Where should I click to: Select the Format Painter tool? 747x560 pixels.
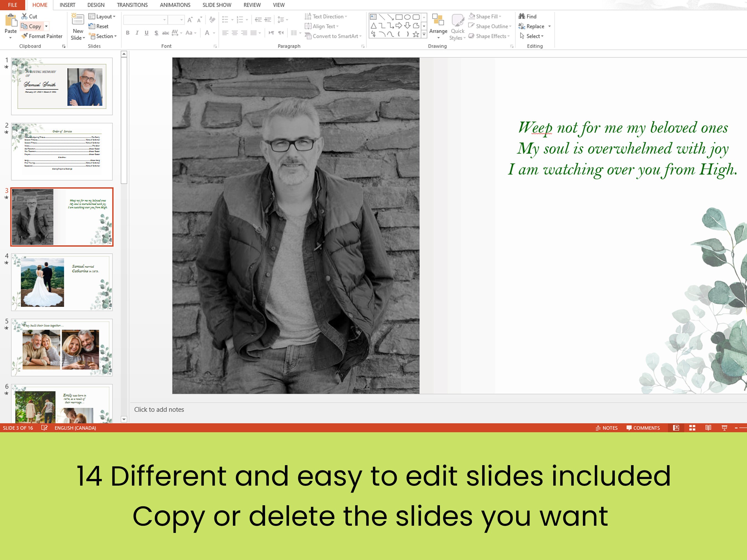point(42,36)
